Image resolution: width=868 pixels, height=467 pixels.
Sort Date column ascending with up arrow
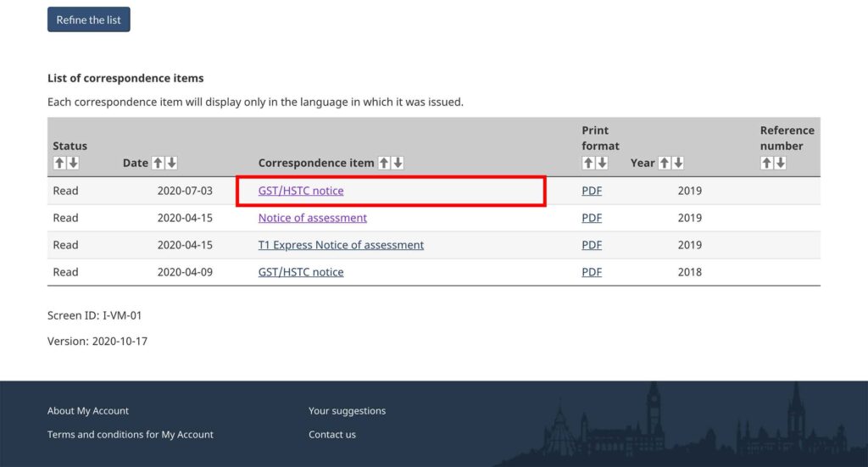pos(158,163)
